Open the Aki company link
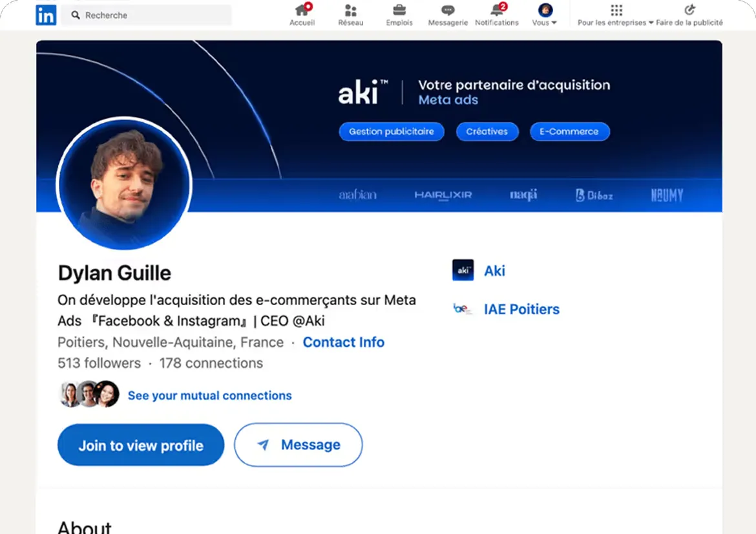756x534 pixels. (x=495, y=271)
